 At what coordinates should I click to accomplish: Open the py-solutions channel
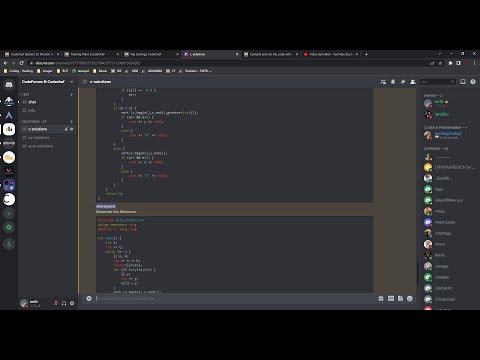point(47,137)
